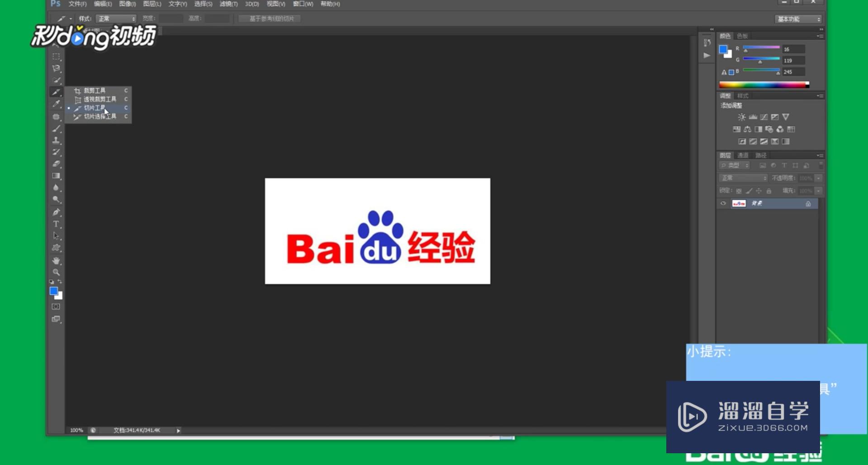Image resolution: width=868 pixels, height=465 pixels.
Task: Select the Lasso tool
Action: [56, 68]
